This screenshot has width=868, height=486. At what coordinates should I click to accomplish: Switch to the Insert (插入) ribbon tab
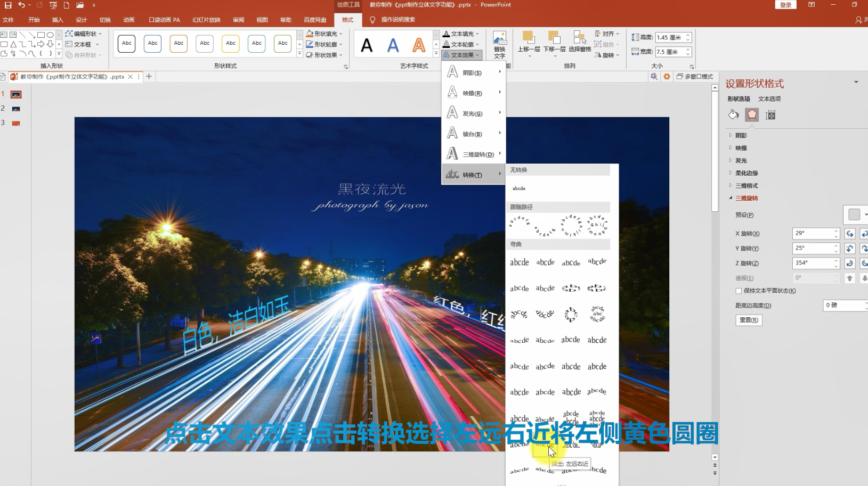(x=58, y=20)
